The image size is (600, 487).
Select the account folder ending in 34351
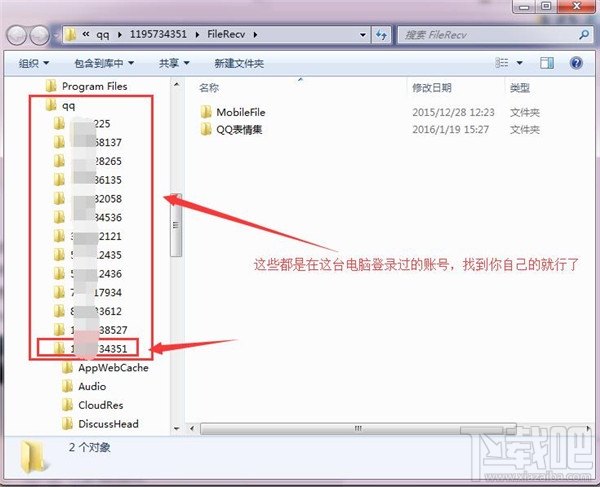click(90, 349)
